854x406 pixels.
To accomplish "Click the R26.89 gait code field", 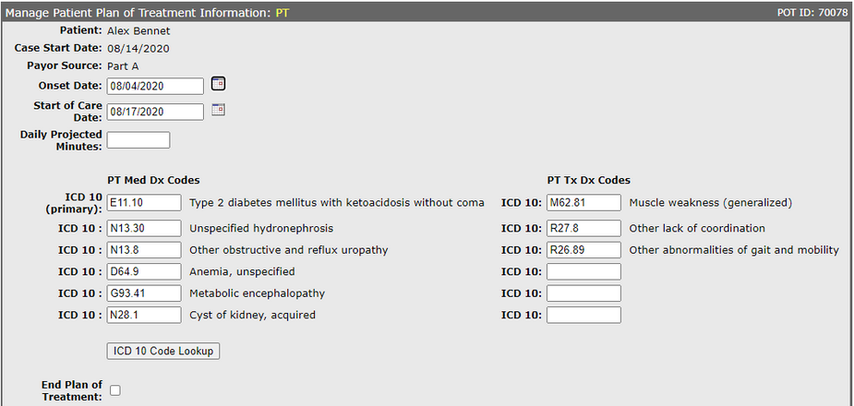I will (584, 250).
